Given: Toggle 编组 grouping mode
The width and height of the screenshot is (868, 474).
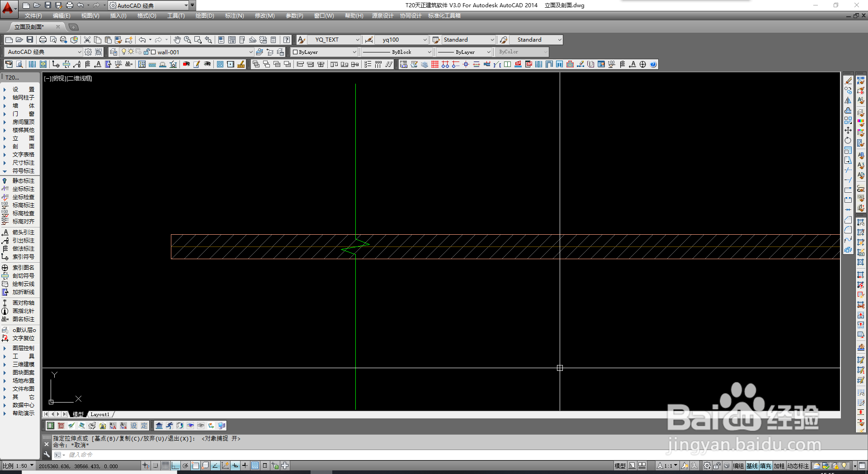Looking at the screenshot, I should click(x=739, y=466).
